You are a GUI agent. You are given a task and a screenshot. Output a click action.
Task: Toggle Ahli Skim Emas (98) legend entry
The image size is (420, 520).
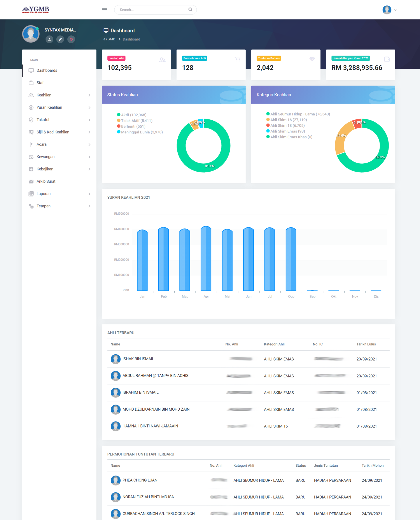pyautogui.click(x=285, y=131)
